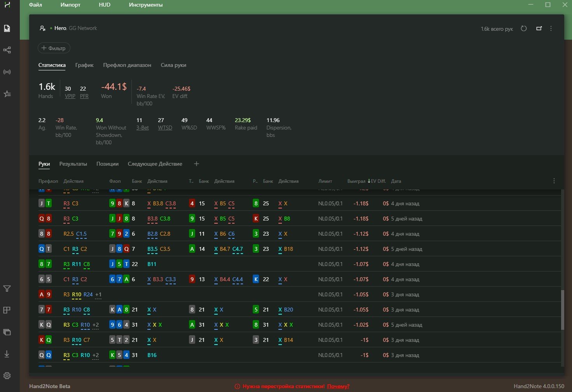Pop out report into separate window
Image resolution: width=572 pixels, height=392 pixels.
[x=539, y=28]
